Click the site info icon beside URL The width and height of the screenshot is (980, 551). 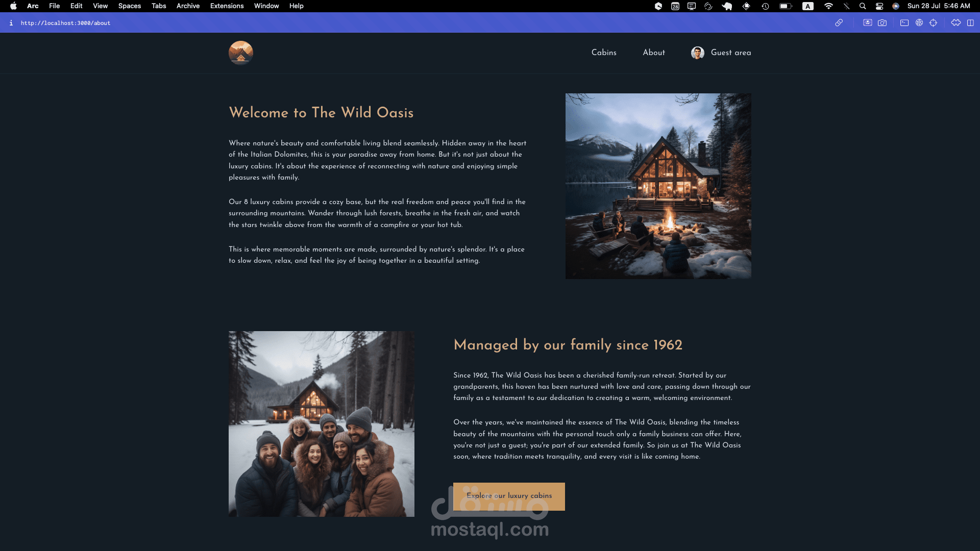[x=11, y=23]
